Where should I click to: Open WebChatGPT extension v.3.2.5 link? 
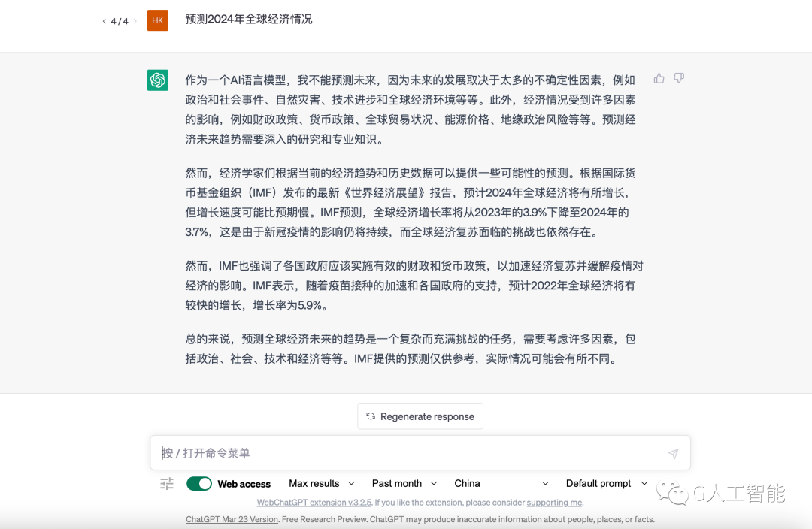click(x=314, y=503)
